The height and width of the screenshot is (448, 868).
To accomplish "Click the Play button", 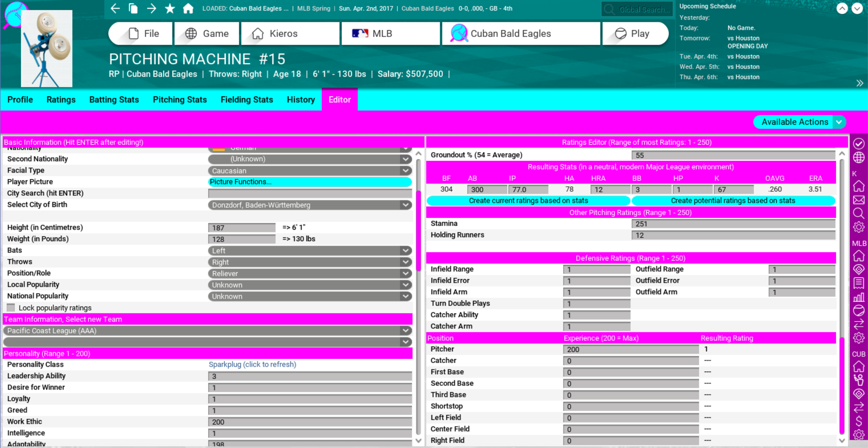I will coord(636,33).
